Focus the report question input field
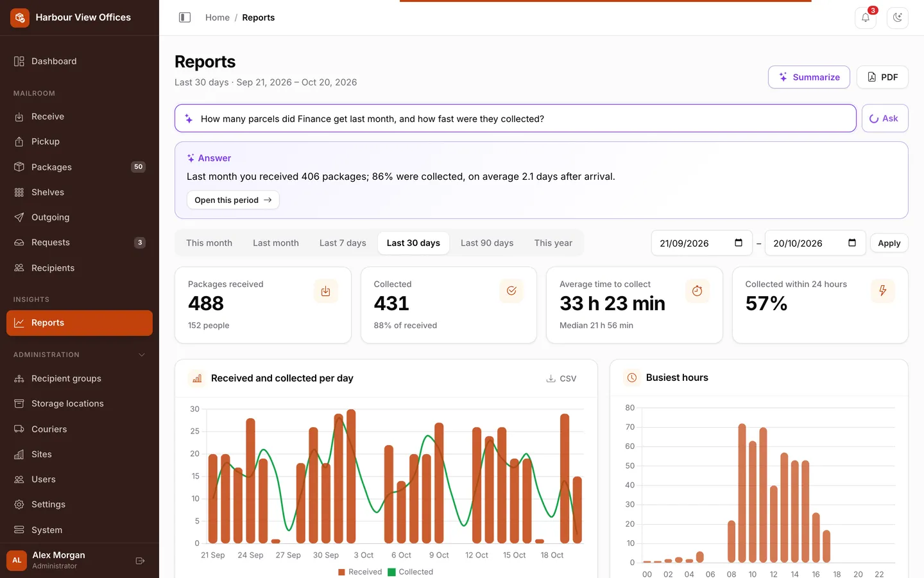 (515, 118)
